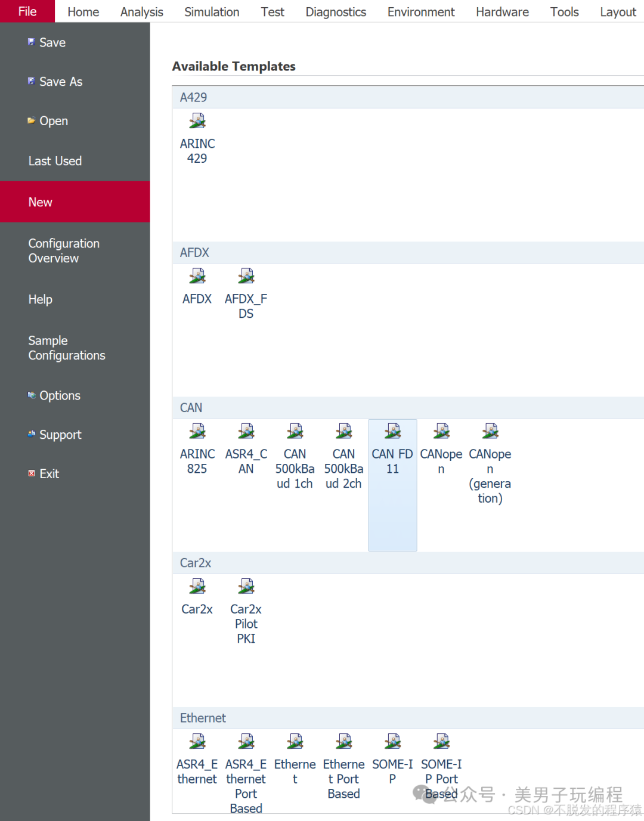Viewport: 644px width, 821px height.
Task: Choose CAN 500kBaud 1ch template icon
Action: coord(295,432)
